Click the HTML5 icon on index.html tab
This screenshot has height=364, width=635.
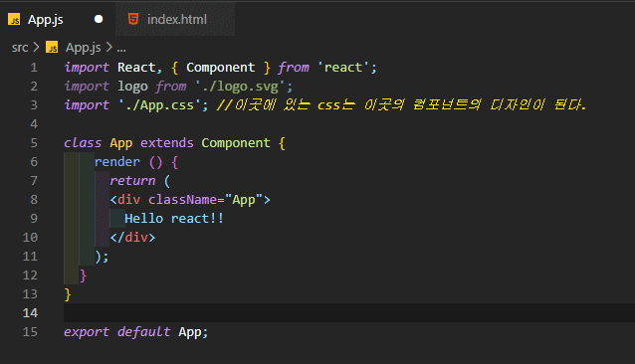coord(133,19)
